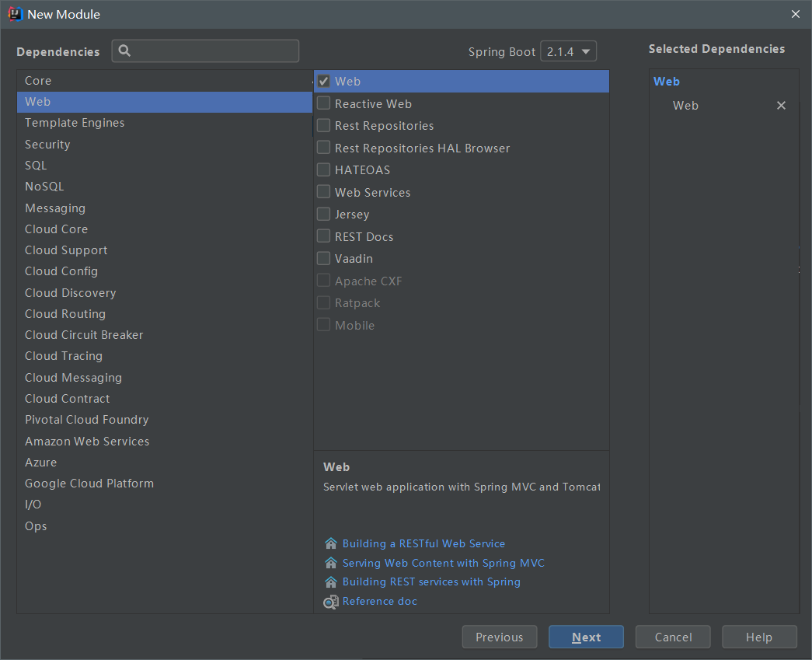
Task: Click the Previous button
Action: [499, 637]
